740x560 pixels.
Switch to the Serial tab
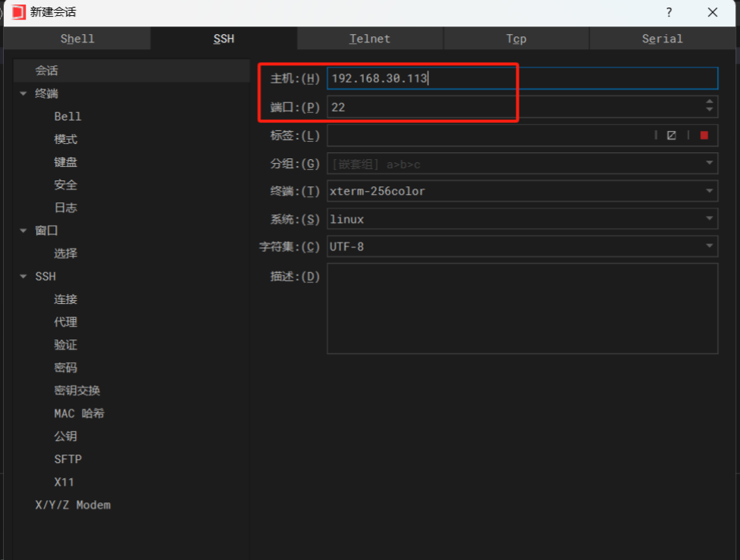point(662,39)
